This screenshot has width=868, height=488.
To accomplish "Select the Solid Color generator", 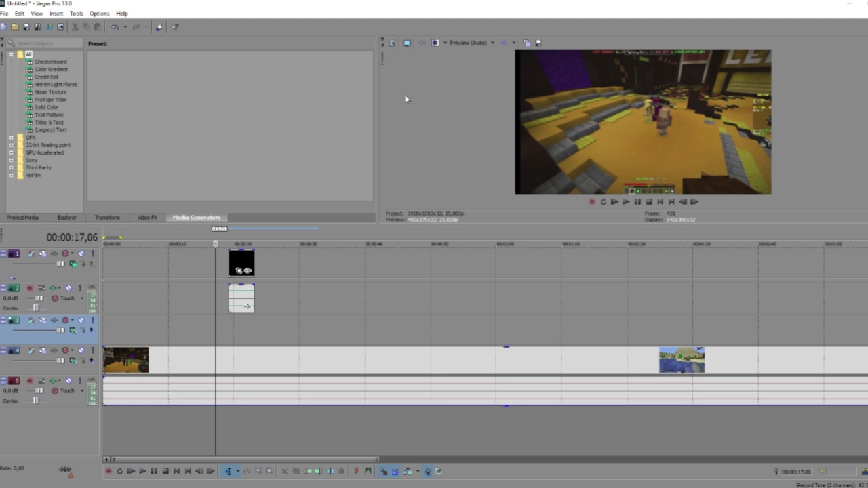I will [x=46, y=107].
